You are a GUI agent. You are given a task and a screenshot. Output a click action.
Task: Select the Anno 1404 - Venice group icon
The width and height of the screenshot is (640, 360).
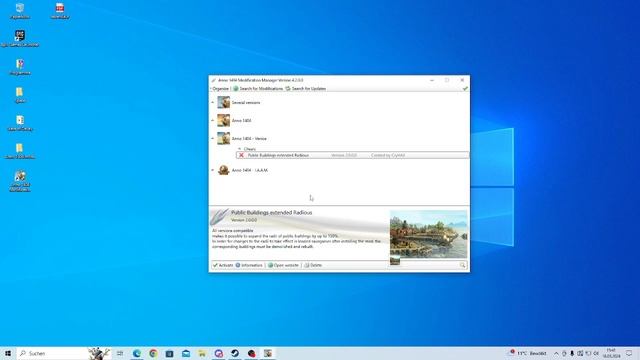223,138
